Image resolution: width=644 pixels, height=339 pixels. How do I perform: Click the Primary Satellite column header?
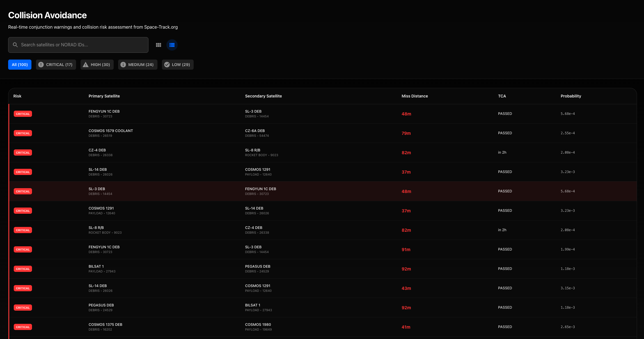(x=104, y=96)
